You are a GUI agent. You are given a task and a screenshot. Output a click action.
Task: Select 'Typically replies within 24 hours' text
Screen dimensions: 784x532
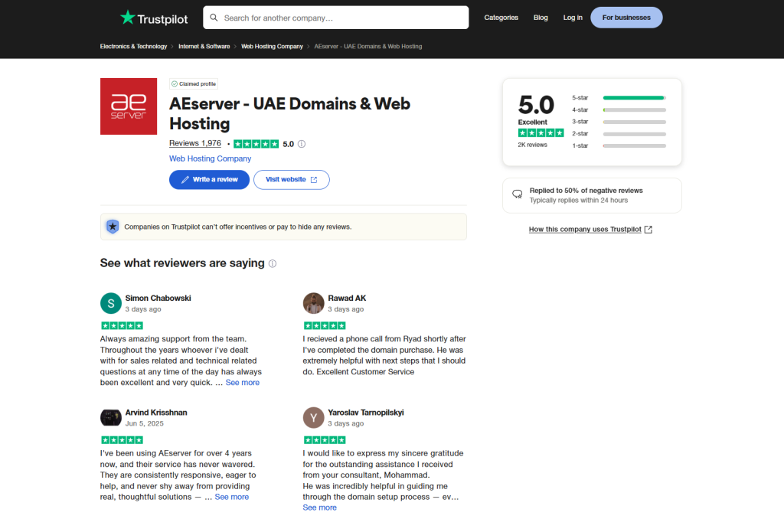pos(579,201)
